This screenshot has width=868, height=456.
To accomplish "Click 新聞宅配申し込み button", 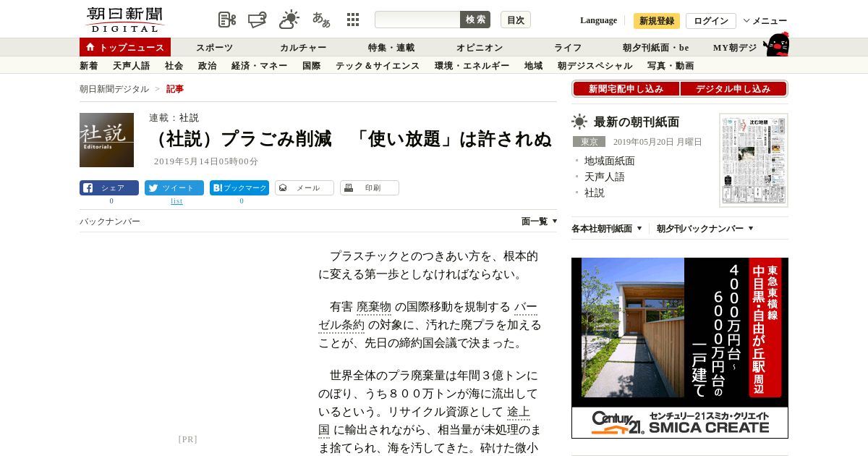I will [626, 89].
